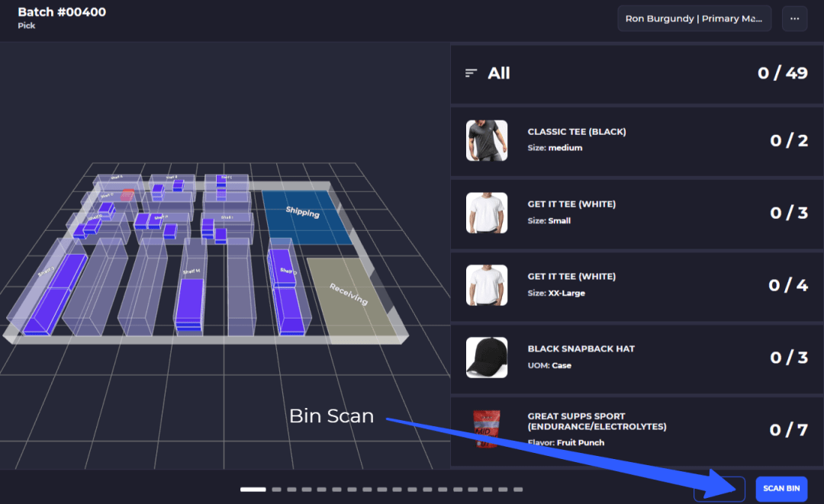The image size is (824, 504).
Task: Open the Black Snapback Hat image
Action: pyautogui.click(x=487, y=358)
